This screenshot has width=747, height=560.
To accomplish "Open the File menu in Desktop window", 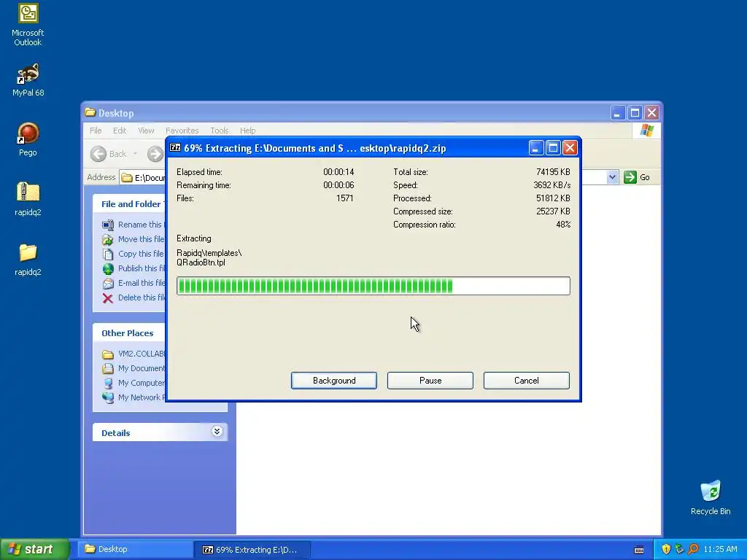I will click(96, 131).
